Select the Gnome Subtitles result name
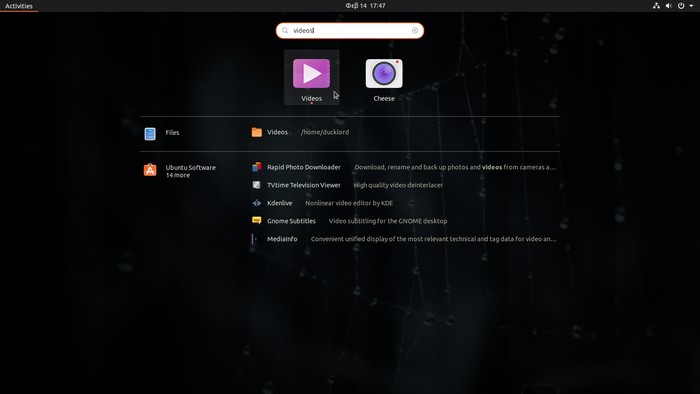Viewport: 700px width, 394px height. coord(291,221)
